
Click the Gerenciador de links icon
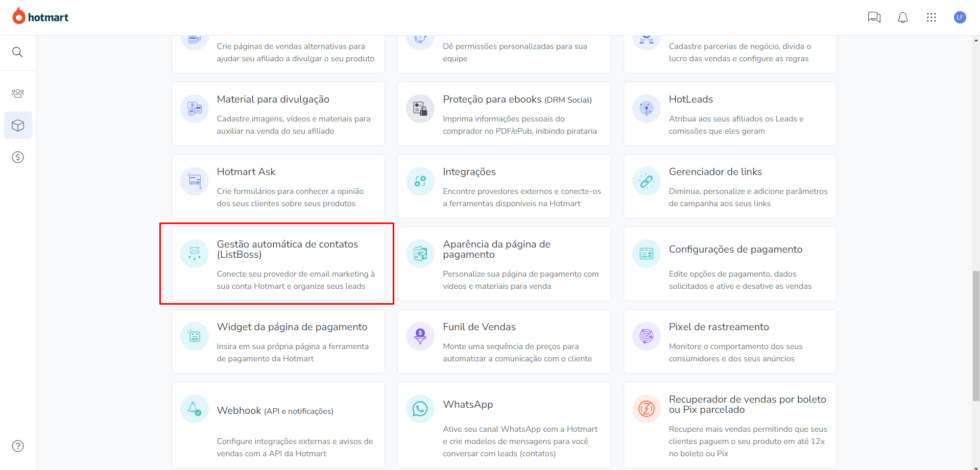tap(647, 181)
